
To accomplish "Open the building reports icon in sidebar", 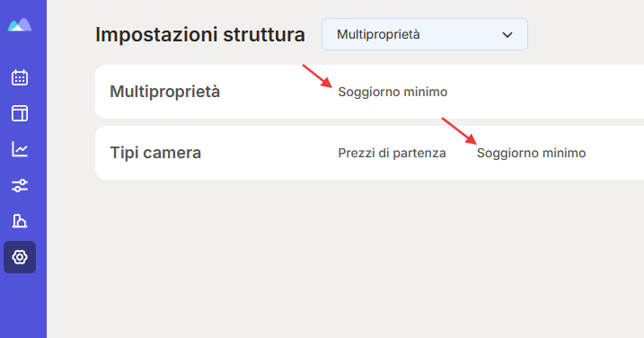I will [x=20, y=221].
